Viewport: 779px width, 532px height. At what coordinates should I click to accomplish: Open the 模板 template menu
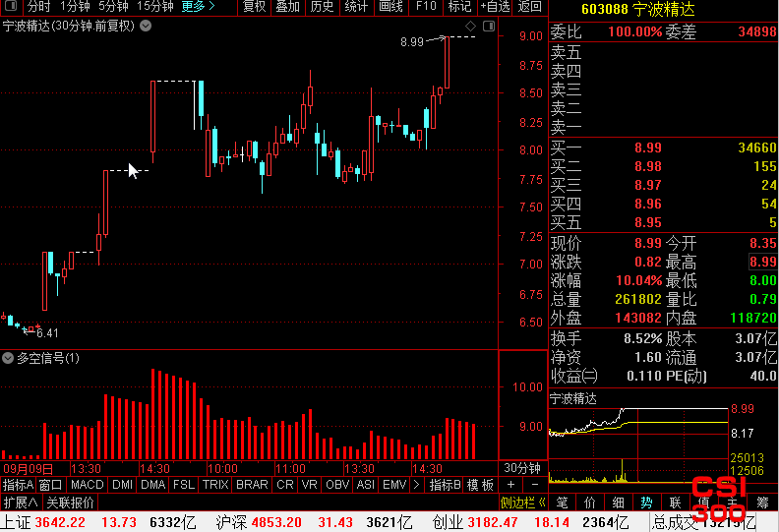pyautogui.click(x=480, y=485)
